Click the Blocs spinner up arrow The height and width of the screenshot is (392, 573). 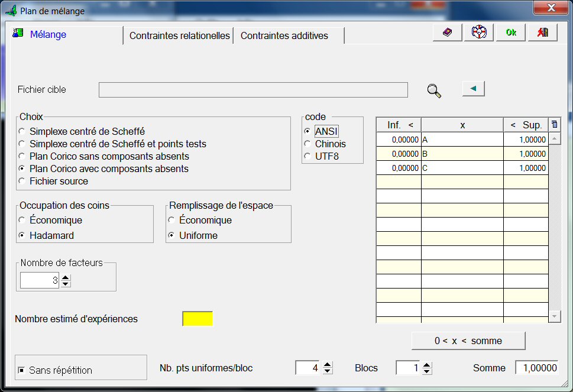point(426,364)
